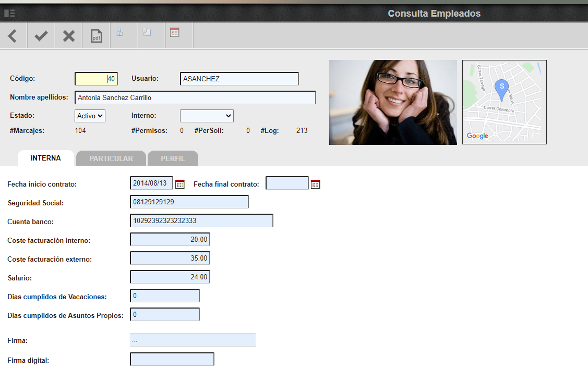Cancel with the X toolbar icon
Screen dimensions: 588x381
point(69,36)
